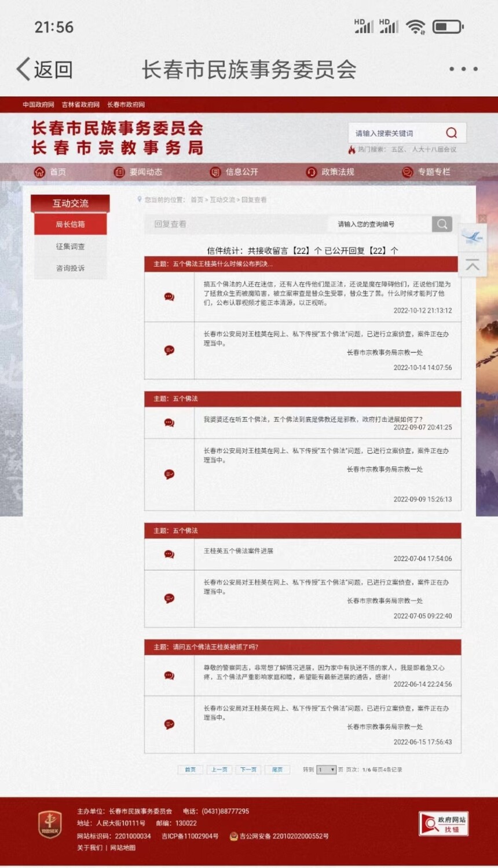The image size is (498, 868).
Task: Click the message bubble icon for the 2022-06-14 letter
Action: click(169, 675)
